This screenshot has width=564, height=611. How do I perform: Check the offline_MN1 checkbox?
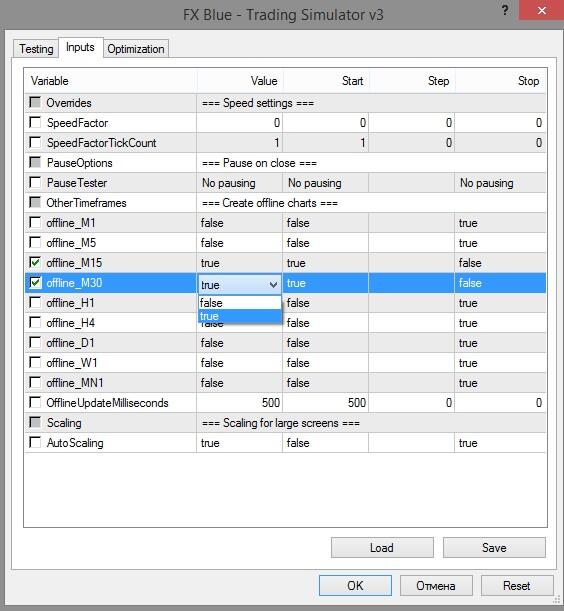click(x=35, y=382)
